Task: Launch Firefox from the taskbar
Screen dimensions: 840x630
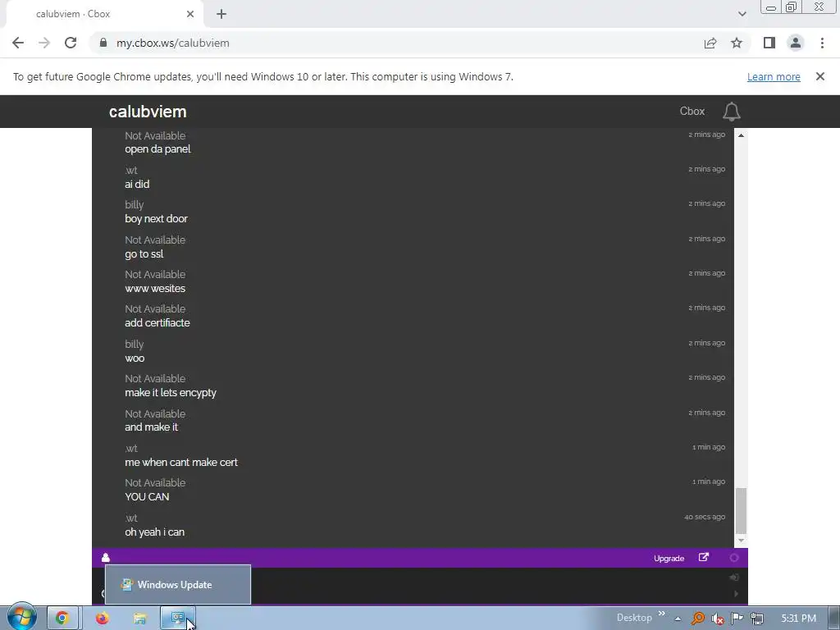Action: click(x=102, y=619)
